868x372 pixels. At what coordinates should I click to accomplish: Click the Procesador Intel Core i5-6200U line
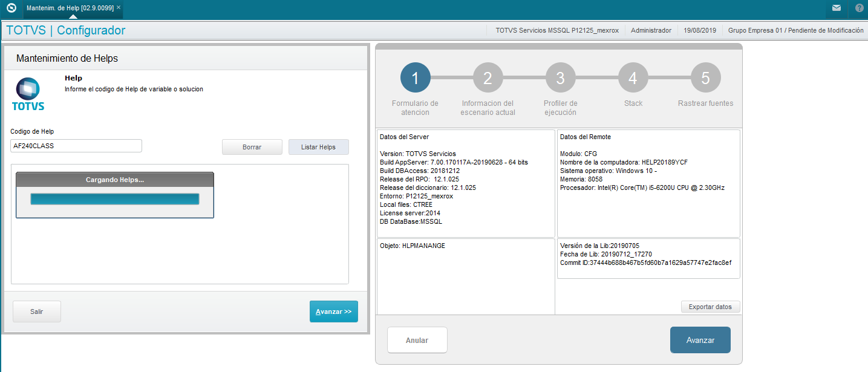pyautogui.click(x=642, y=188)
